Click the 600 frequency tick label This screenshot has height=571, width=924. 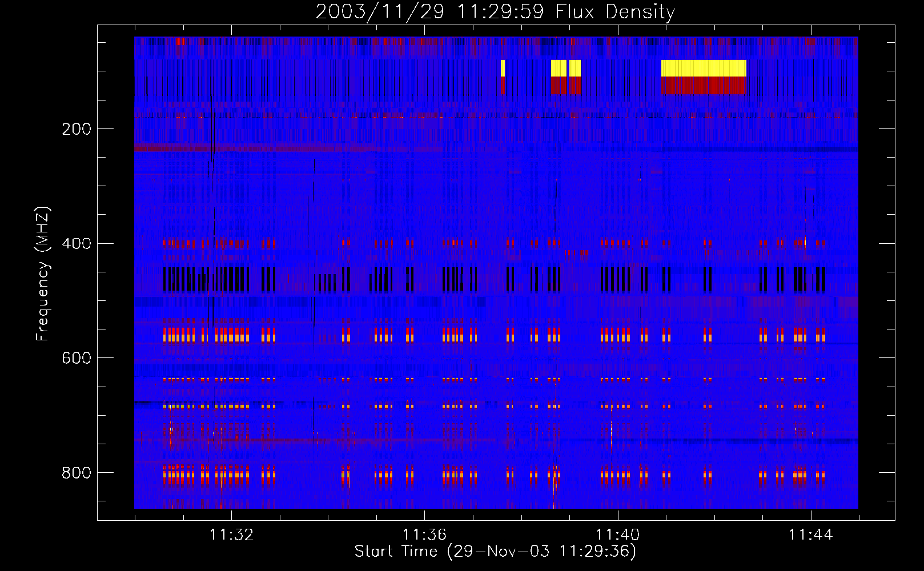click(x=77, y=358)
